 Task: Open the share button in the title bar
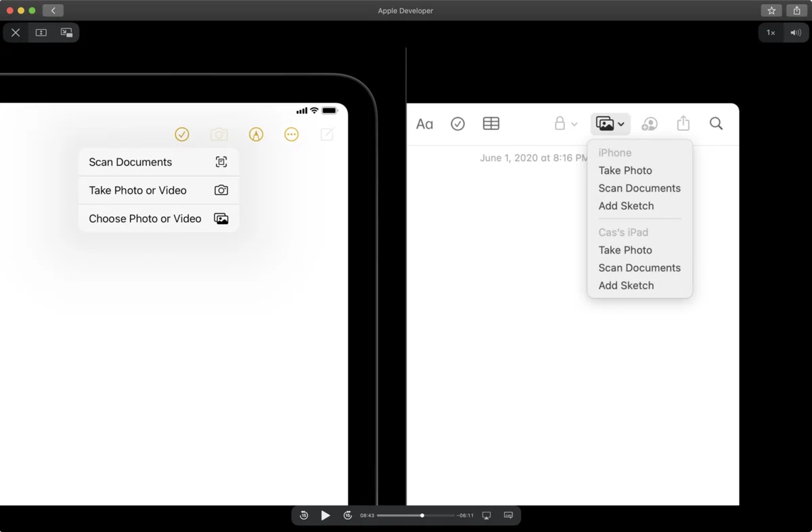[x=797, y=10]
